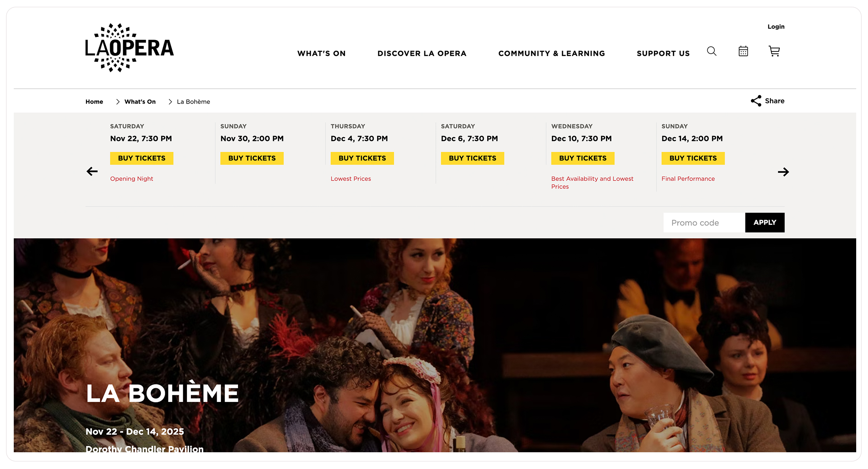Open Community & Learning menu
868x469 pixels.
click(551, 53)
